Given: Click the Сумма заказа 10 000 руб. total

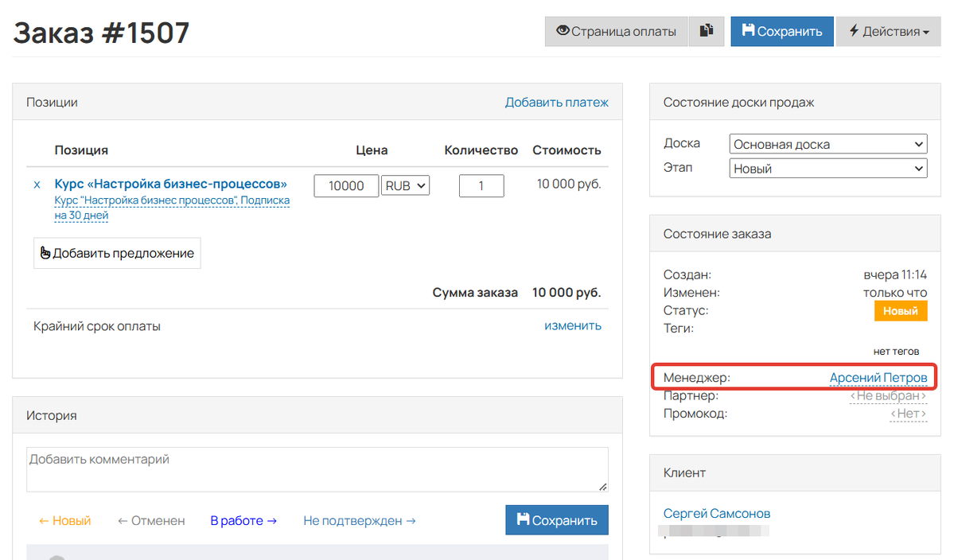Looking at the screenshot, I should 516,293.
